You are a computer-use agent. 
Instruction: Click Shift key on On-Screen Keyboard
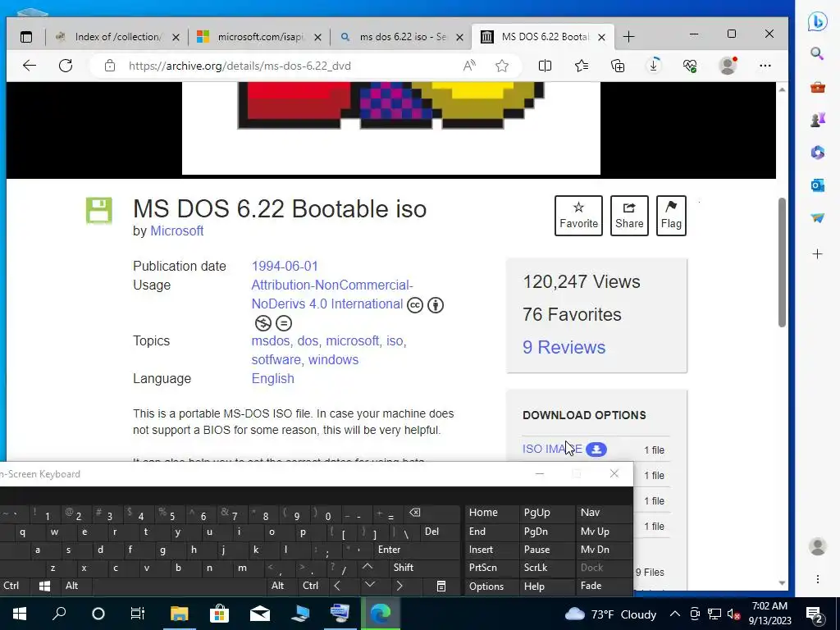[403, 568]
